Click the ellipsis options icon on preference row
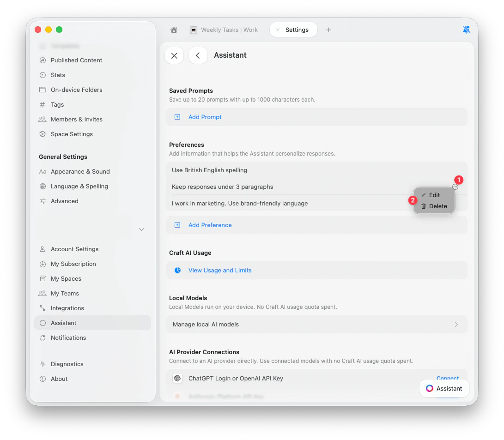 [455, 187]
